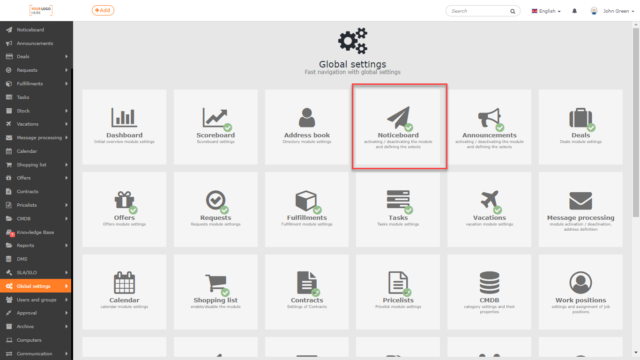This screenshot has height=360, width=640.
Task: Open the Vacations airplane tile icon
Action: (x=490, y=201)
